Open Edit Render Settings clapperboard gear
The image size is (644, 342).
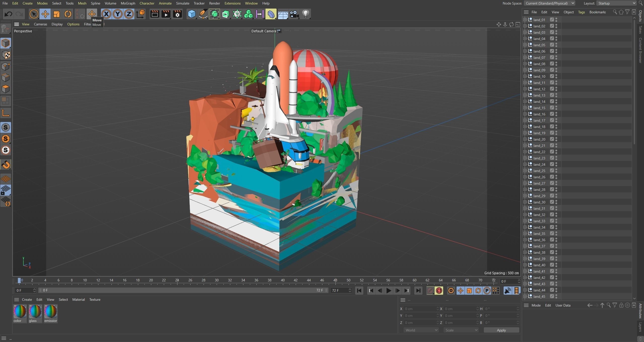[x=177, y=14]
